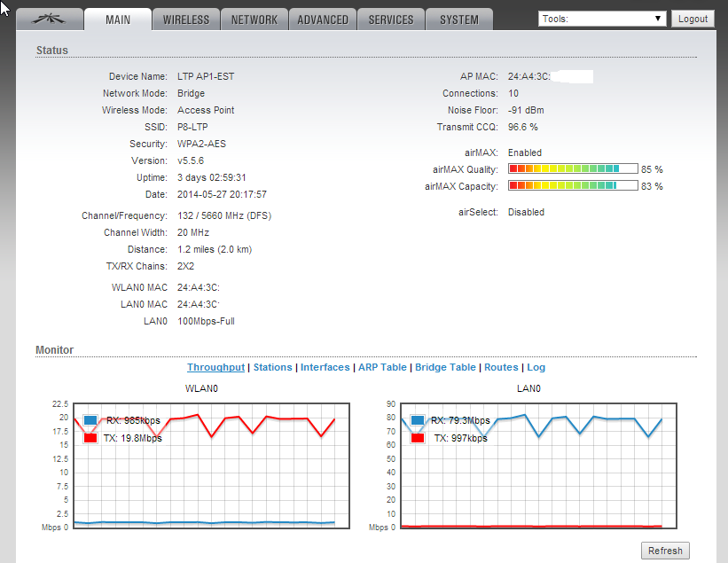Screen dimensions: 728x563
Task: Select the device name LTP AP1-EST
Action: point(206,76)
